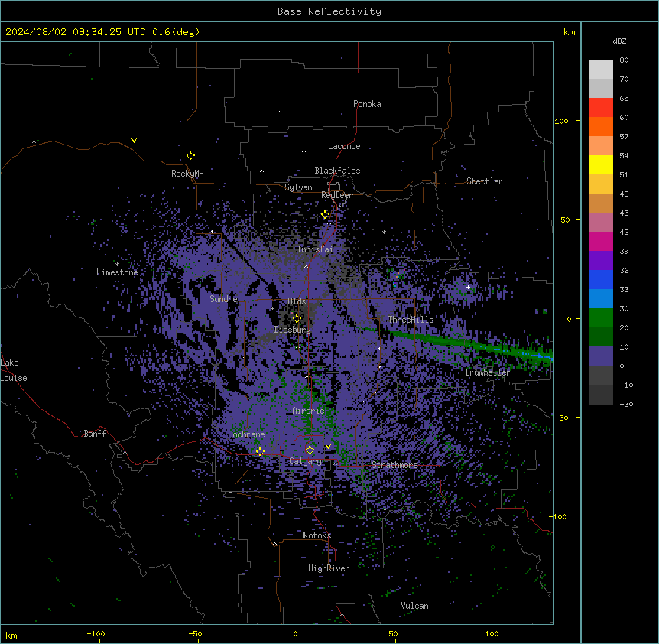Click the RockyMH label
The height and width of the screenshot is (644, 659).
coord(187,174)
